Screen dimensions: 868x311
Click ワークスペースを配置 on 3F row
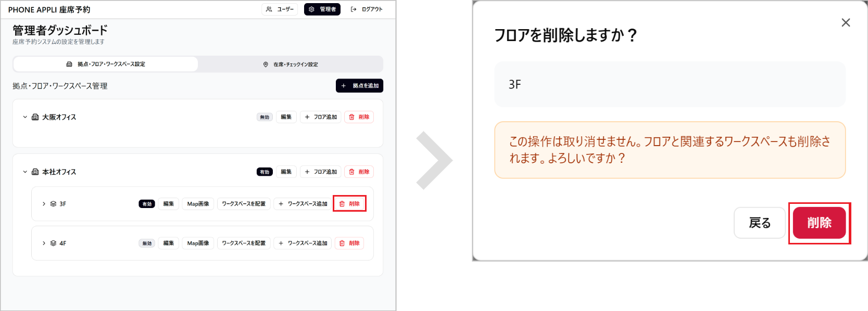[x=244, y=204]
